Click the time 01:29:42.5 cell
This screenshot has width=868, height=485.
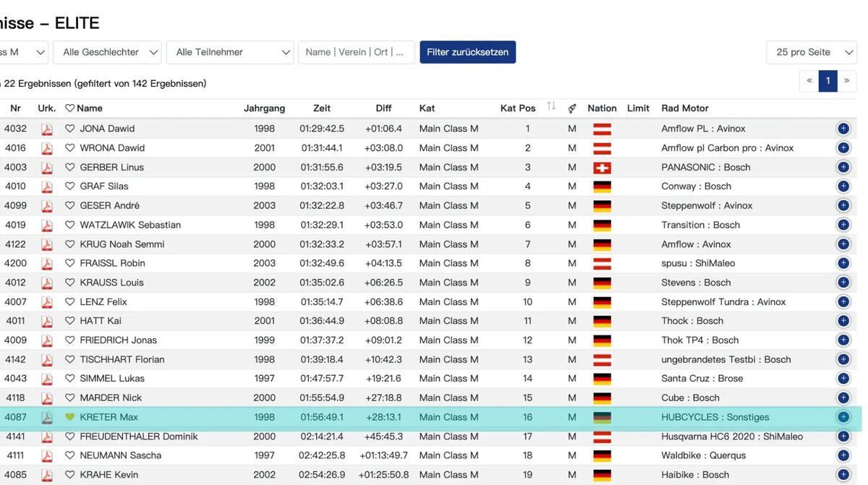[x=322, y=129]
